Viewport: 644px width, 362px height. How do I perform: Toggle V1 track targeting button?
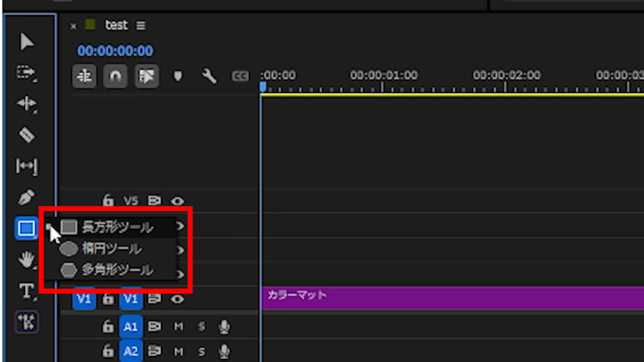pos(131,299)
